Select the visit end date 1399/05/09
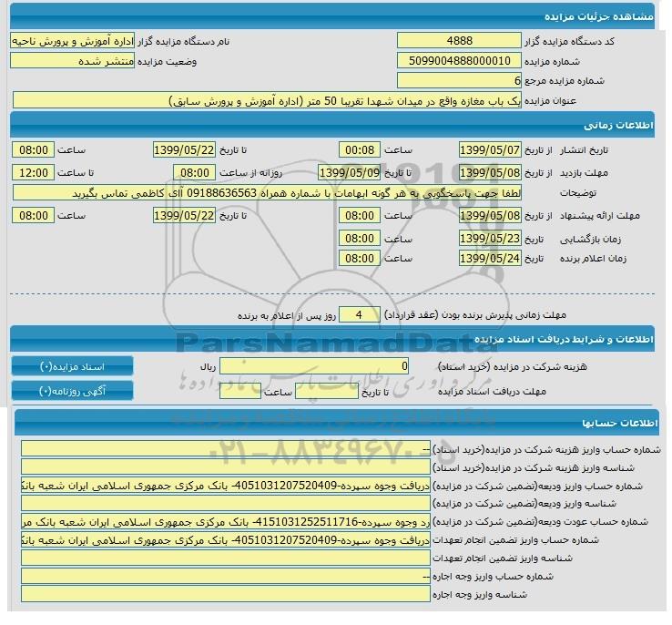Viewport: 672px width, 625px height. tap(350, 173)
